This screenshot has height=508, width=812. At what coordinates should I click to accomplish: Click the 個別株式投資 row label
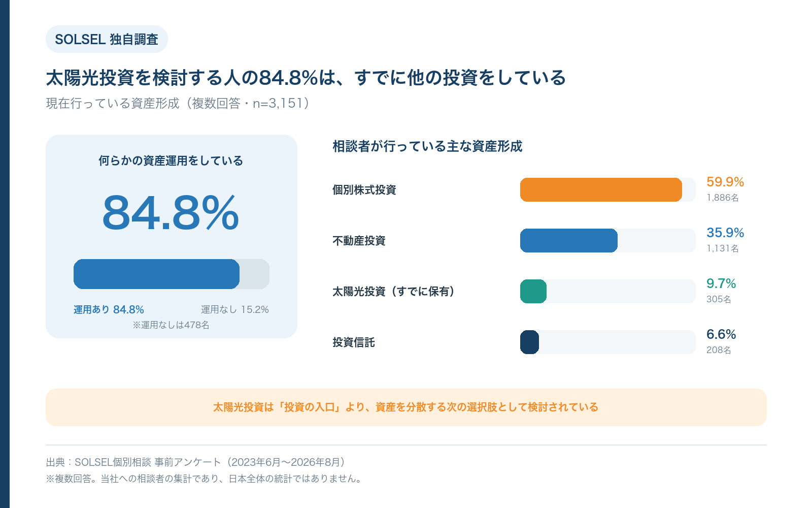(x=364, y=190)
